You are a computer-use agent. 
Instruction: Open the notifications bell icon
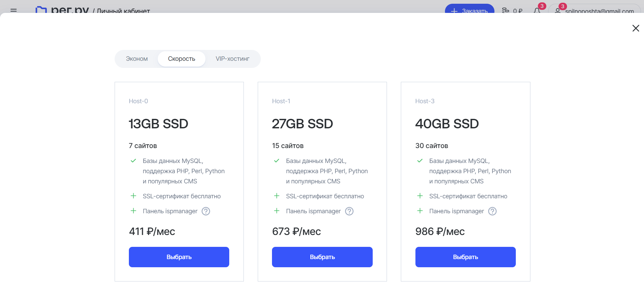click(x=537, y=10)
